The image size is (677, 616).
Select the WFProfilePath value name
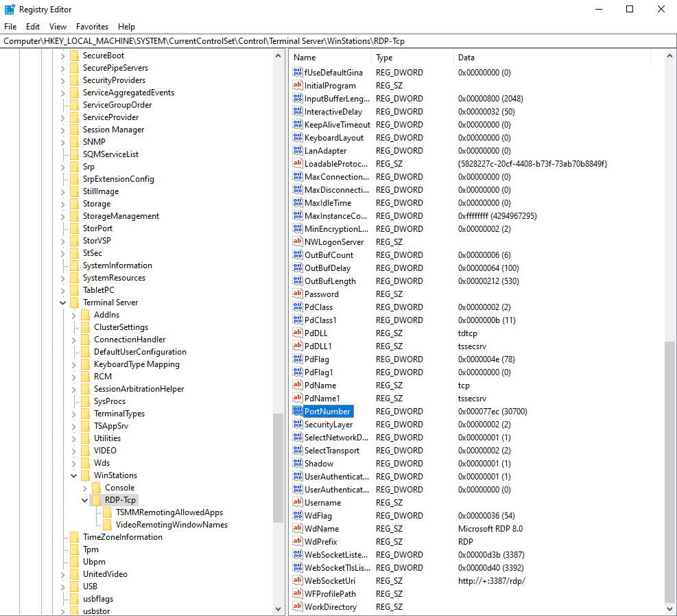click(x=331, y=593)
